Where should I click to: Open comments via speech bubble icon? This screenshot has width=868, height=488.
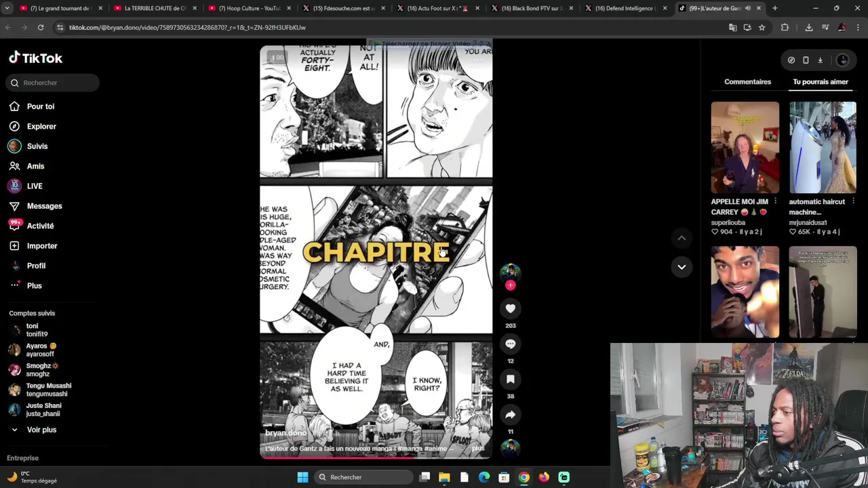coord(511,344)
